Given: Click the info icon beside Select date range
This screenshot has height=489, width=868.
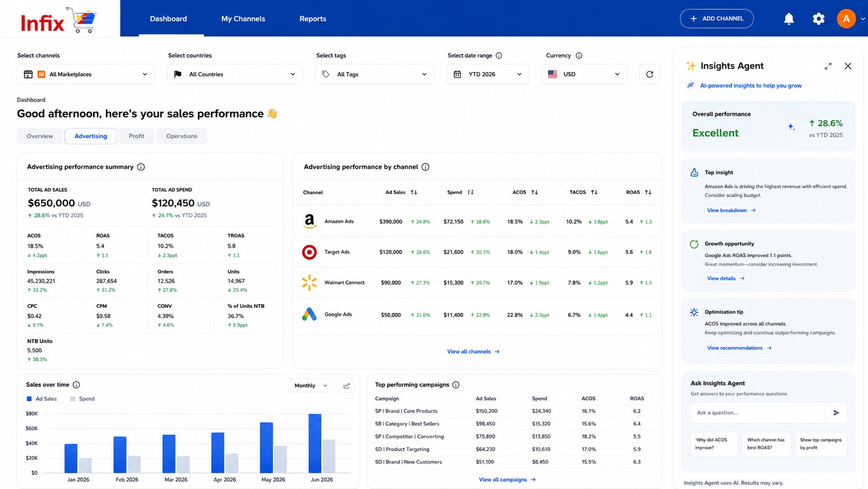Looking at the screenshot, I should coord(499,56).
